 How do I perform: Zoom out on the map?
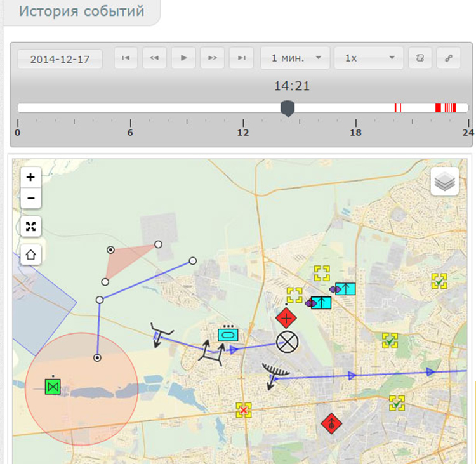point(30,198)
